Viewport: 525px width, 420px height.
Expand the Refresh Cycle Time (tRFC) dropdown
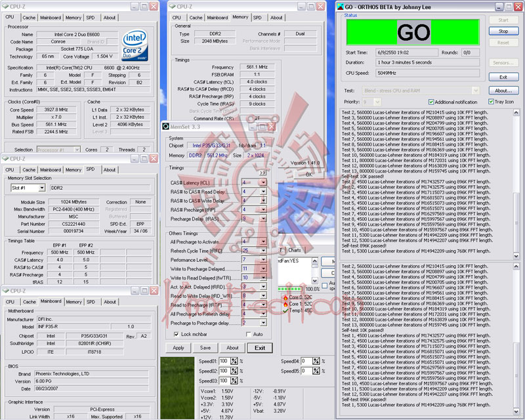[x=264, y=251]
